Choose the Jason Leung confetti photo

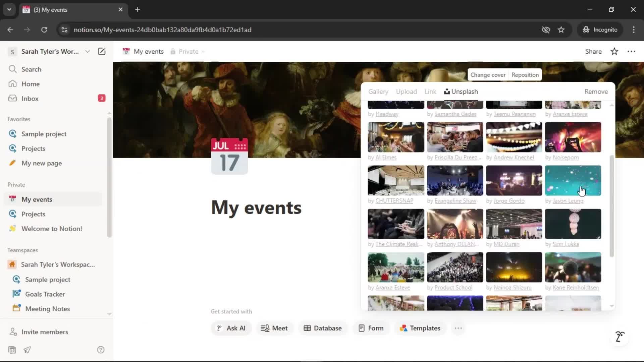pos(573,180)
